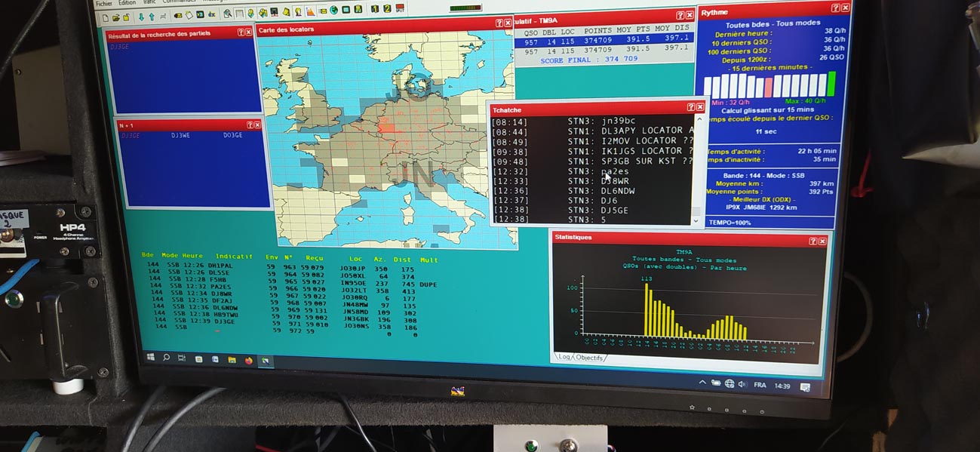Open File Explorer from the taskbar

[232, 360]
